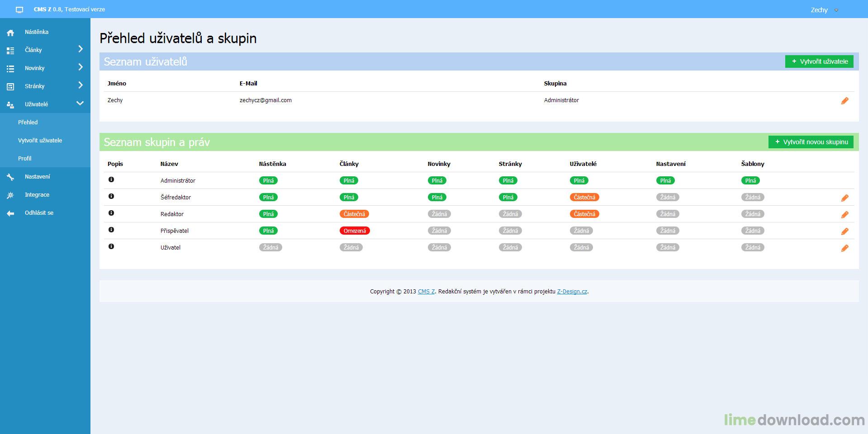
Task: Click the edit pencil for user Zechy
Action: coord(844,101)
